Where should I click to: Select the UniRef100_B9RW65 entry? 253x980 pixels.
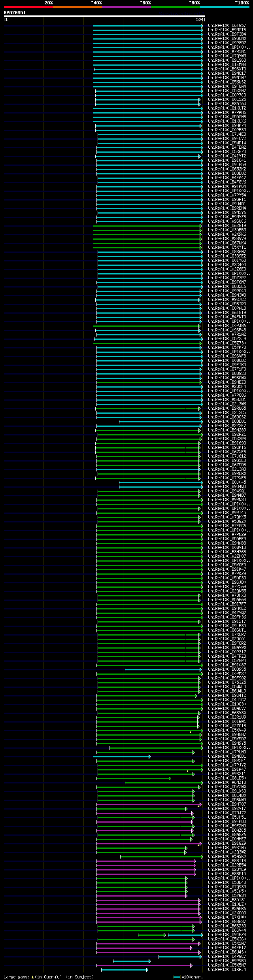tap(227, 408)
